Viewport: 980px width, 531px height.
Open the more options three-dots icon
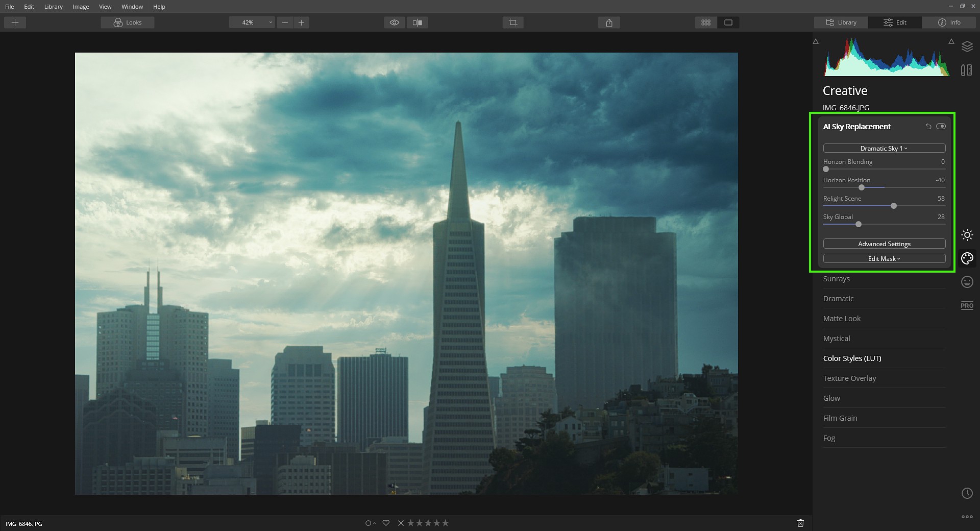(x=967, y=517)
